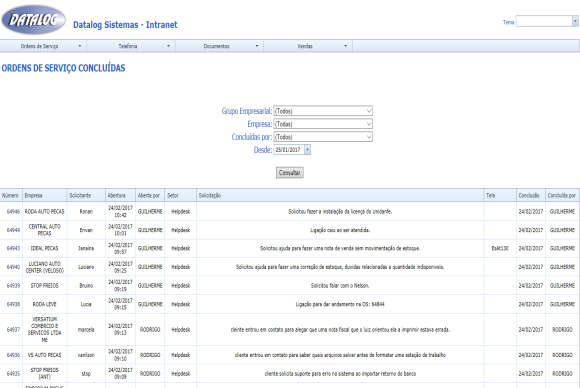The image size is (580, 388).
Task: Click solicitante Bruno cell
Action: coord(86,286)
